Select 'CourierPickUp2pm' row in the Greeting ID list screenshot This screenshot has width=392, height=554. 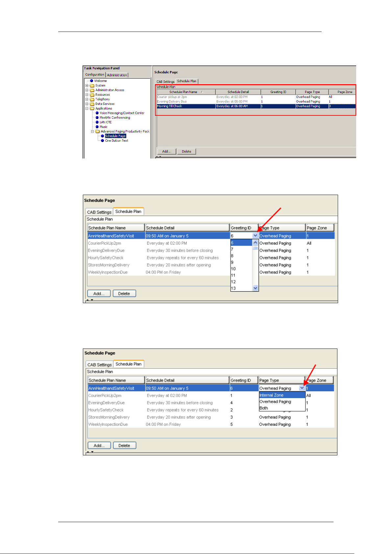click(211, 243)
